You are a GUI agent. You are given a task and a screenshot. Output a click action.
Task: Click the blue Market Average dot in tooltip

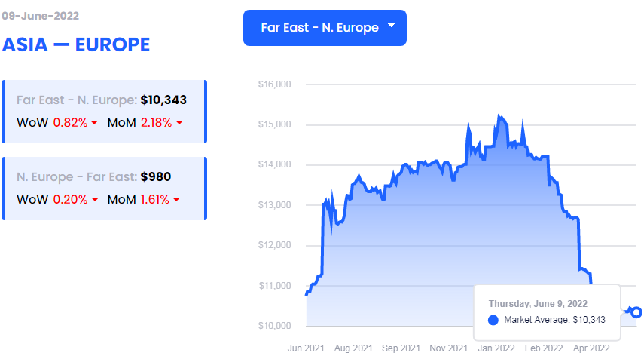493,320
